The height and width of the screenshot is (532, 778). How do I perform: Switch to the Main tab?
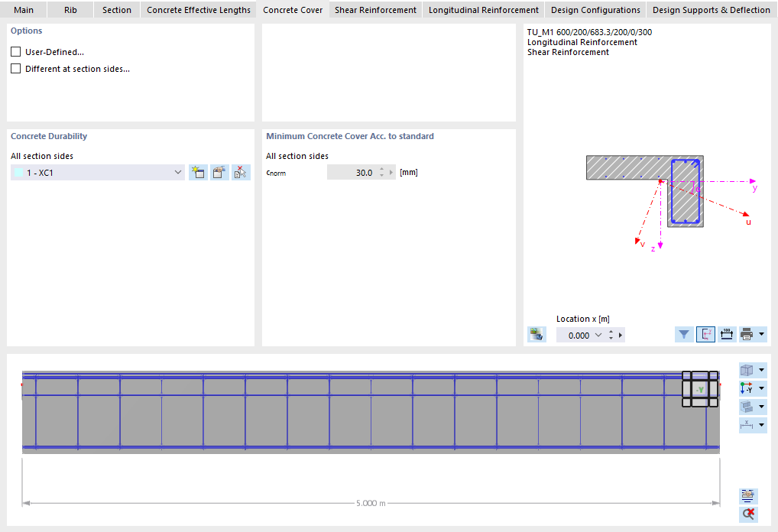coord(24,9)
